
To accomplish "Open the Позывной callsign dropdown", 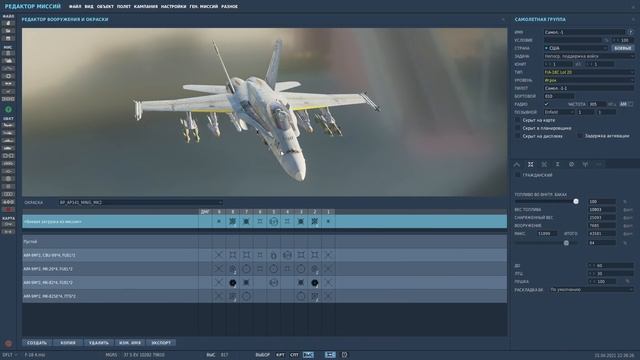I will [x=559, y=112].
